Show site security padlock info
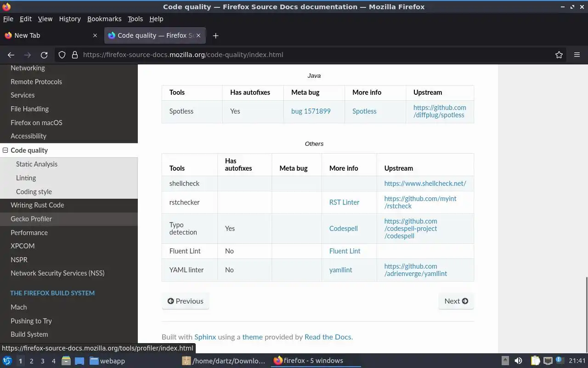588x368 pixels. (75, 55)
